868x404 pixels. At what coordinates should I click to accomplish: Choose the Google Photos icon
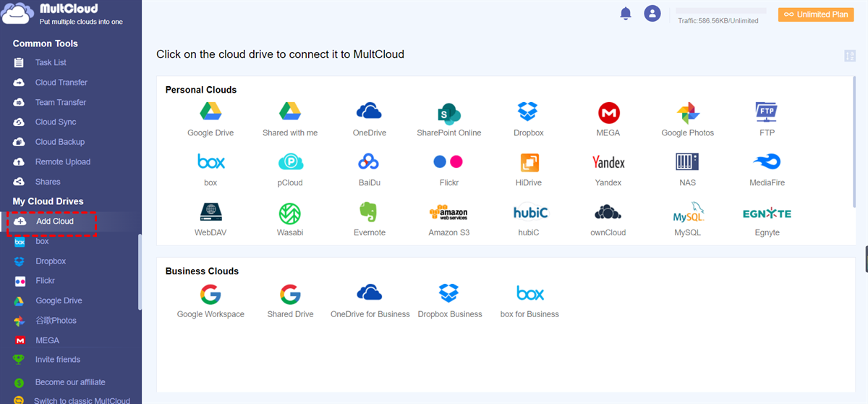[688, 113]
